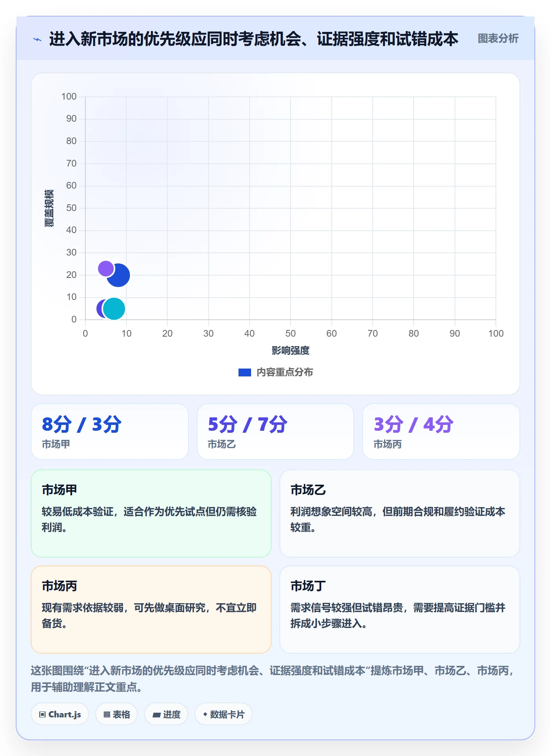
Task: Click the x-axis tick label 50
Action: point(290,334)
